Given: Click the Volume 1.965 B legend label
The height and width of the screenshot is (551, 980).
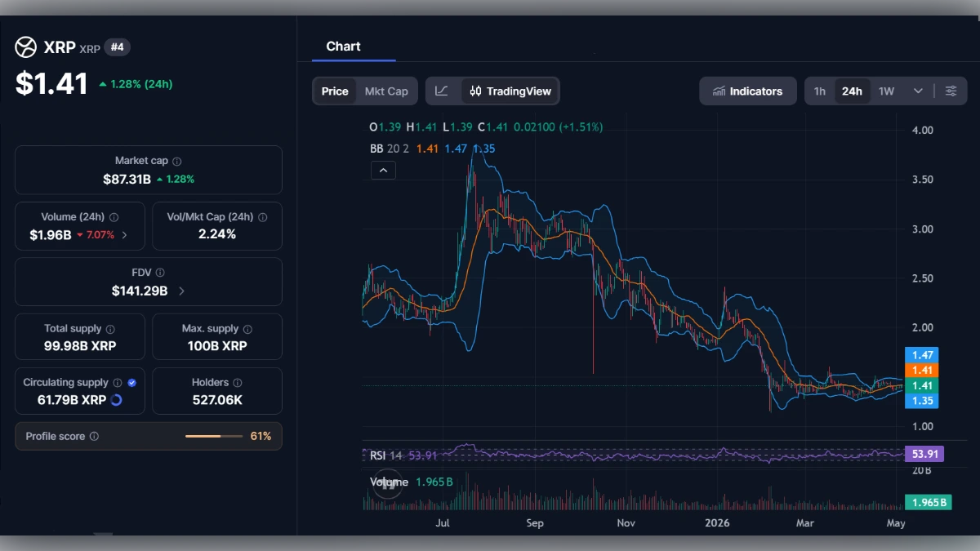Looking at the screenshot, I should coord(412,482).
